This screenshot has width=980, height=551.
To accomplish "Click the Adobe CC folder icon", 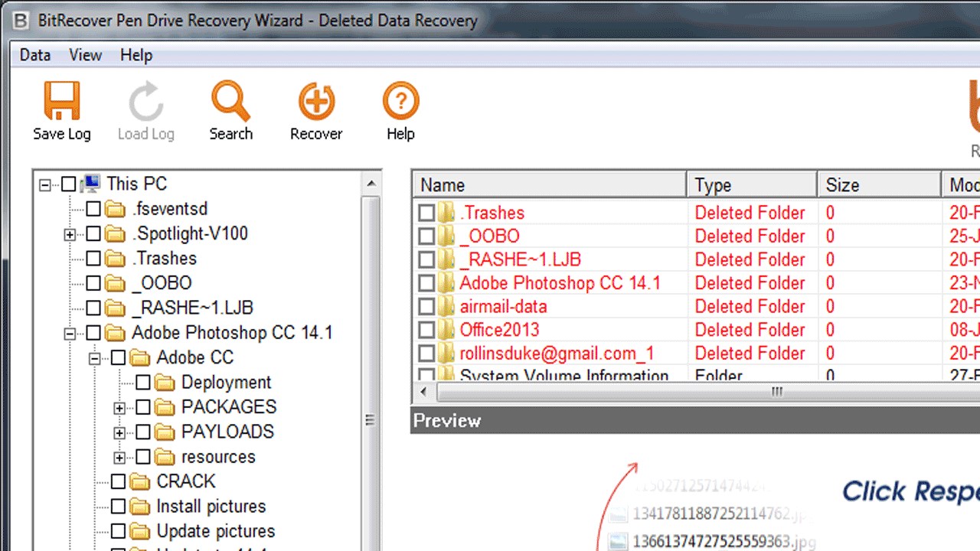I will (139, 357).
